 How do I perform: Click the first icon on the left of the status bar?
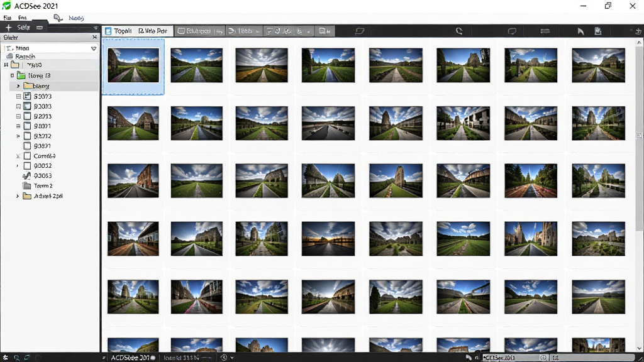(5, 358)
